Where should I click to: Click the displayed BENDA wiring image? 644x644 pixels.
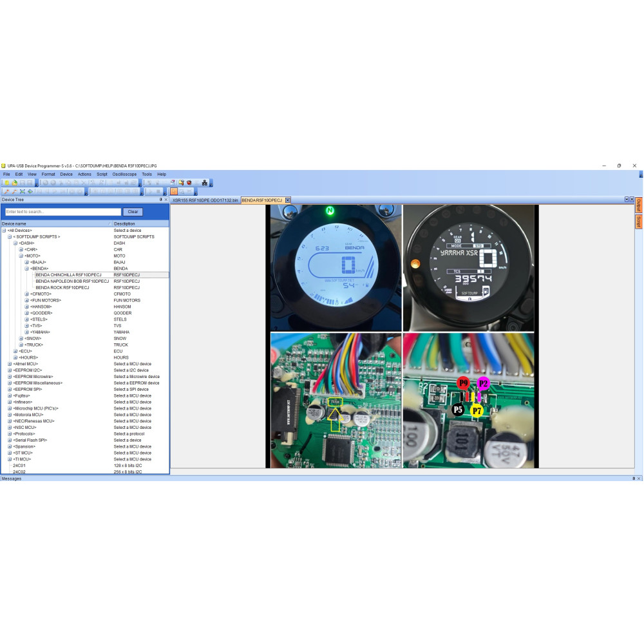pyautogui.click(x=402, y=336)
